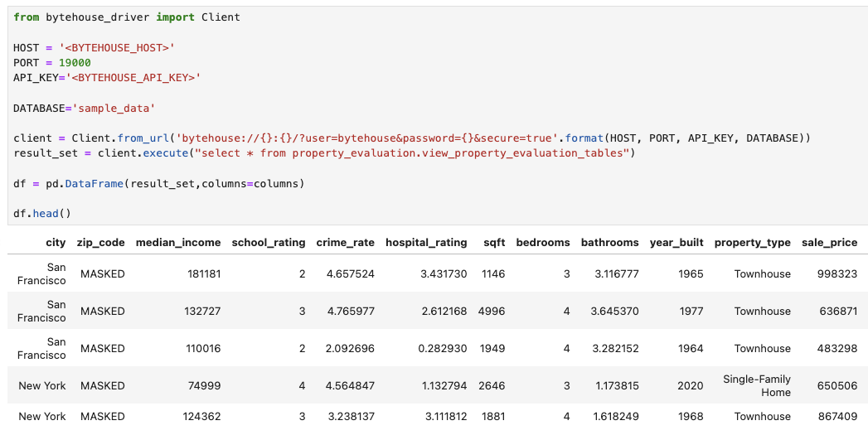The image size is (868, 440).
Task: Click the property_type column header
Action: (x=752, y=243)
